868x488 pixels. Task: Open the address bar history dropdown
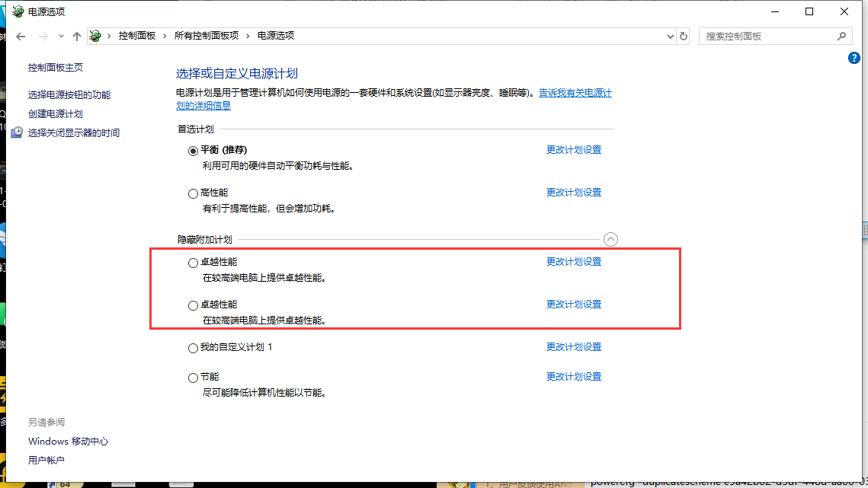[x=670, y=36]
